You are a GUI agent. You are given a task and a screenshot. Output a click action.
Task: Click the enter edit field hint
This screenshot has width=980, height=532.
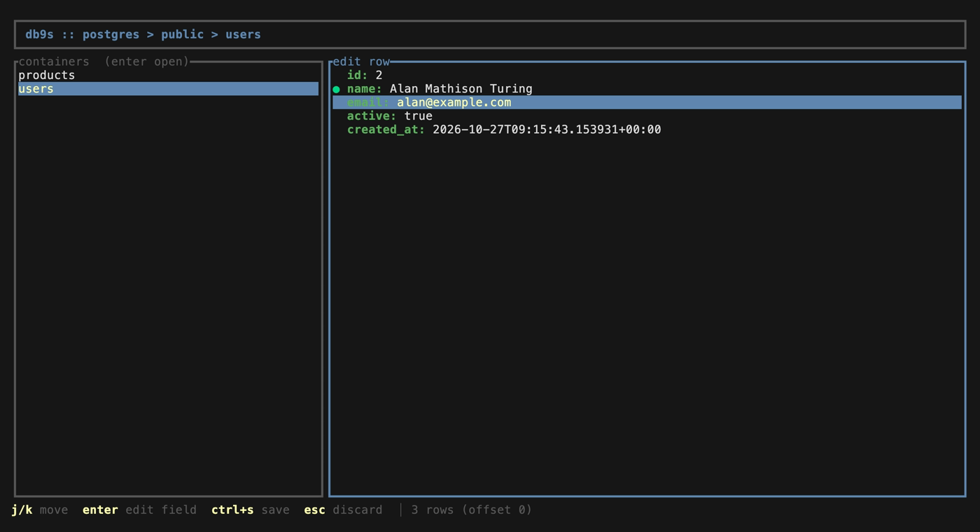pos(139,510)
